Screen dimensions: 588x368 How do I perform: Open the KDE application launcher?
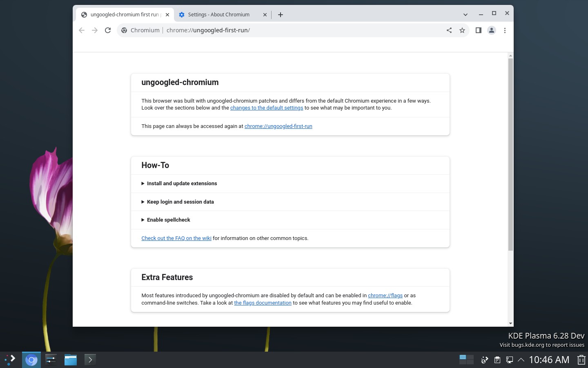pyautogui.click(x=10, y=360)
